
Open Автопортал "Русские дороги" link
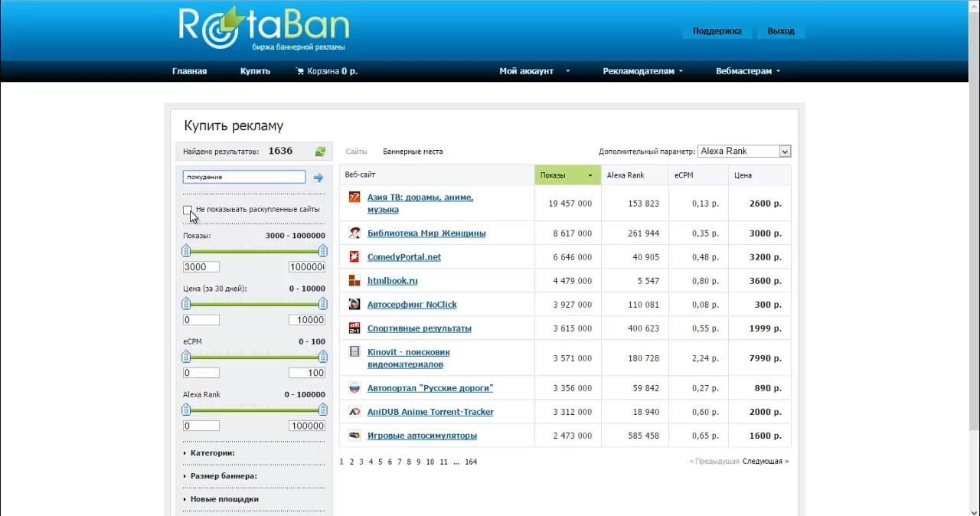[430, 388]
